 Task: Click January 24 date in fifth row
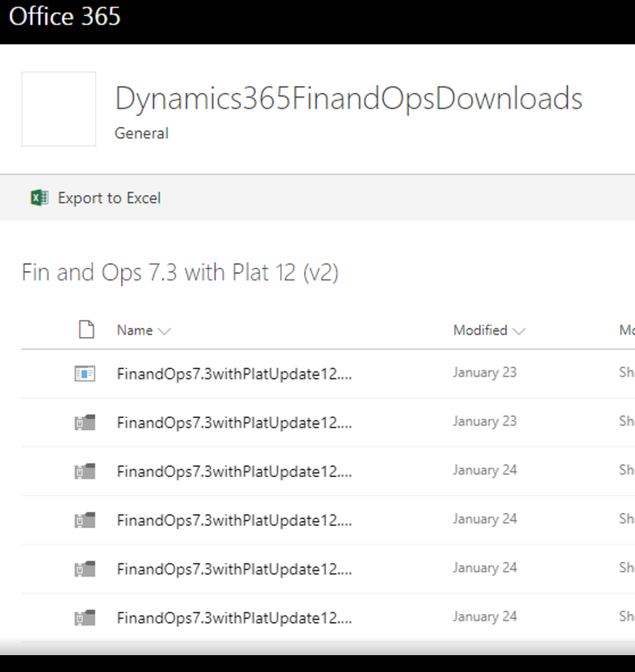485,568
